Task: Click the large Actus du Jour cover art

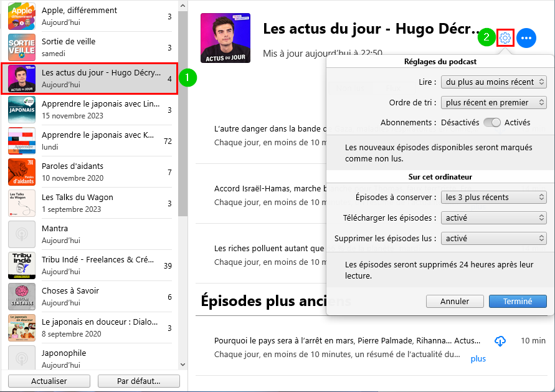Action: click(225, 38)
